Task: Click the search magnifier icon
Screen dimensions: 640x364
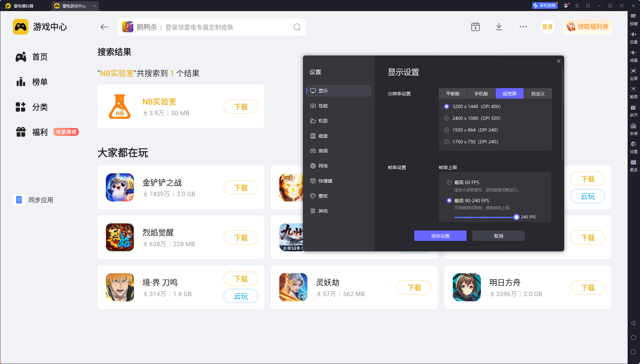Action: (x=297, y=27)
